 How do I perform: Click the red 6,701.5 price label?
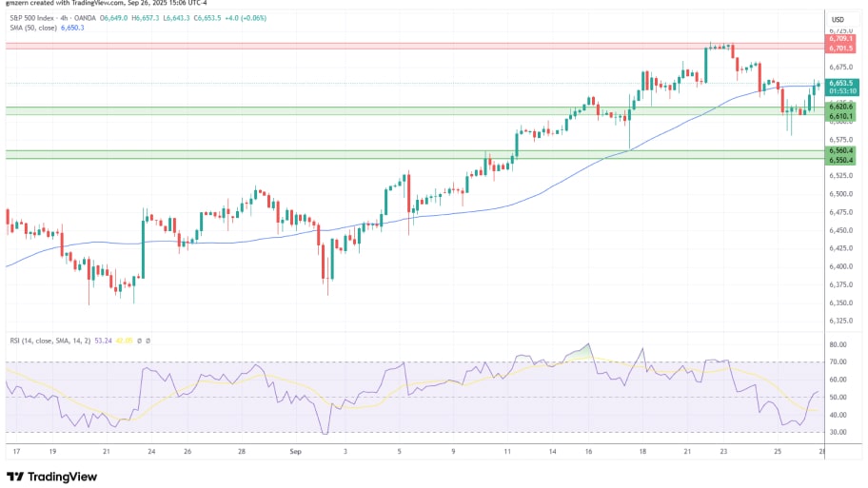839,48
